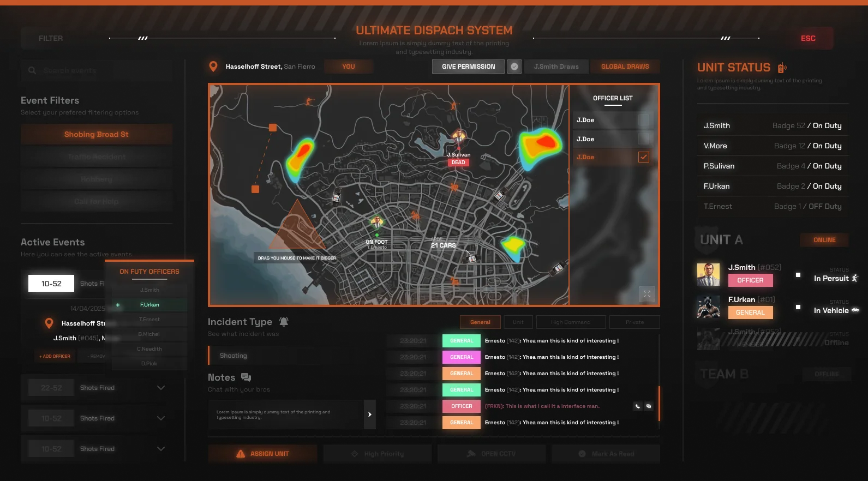The height and width of the screenshot is (481, 868).
Task: Select C.Needith in the on-duty officers dropdown
Action: click(149, 349)
